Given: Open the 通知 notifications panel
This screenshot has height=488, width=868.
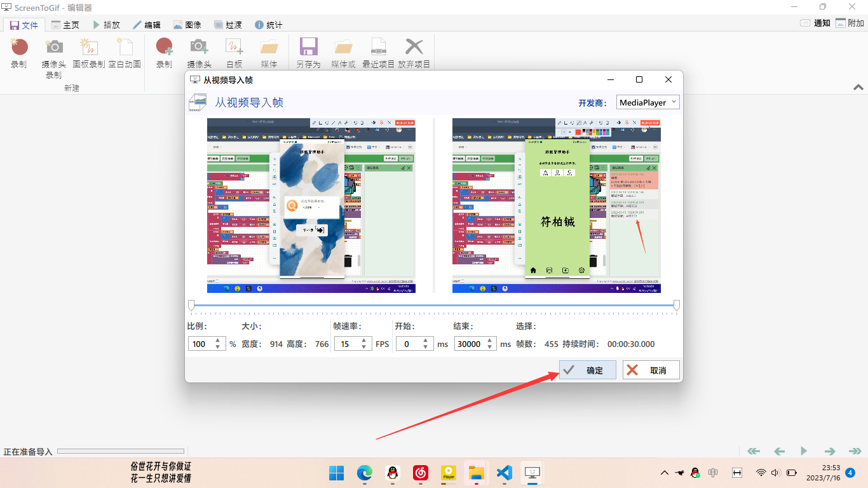Looking at the screenshot, I should (814, 22).
